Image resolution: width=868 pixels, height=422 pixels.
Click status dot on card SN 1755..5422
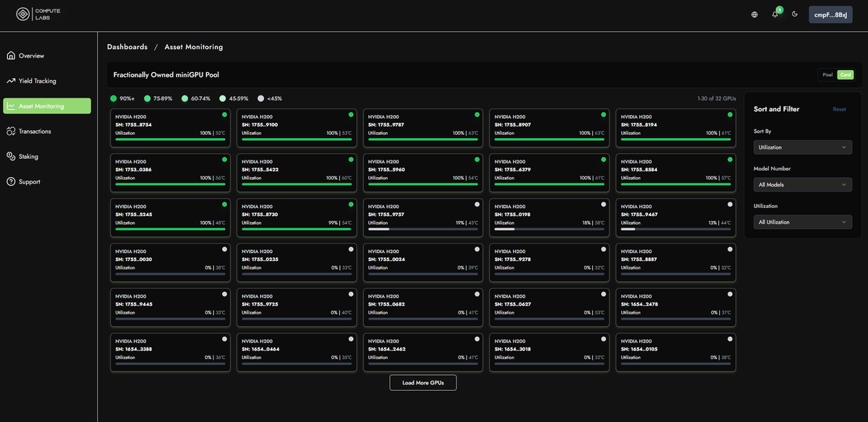click(351, 160)
